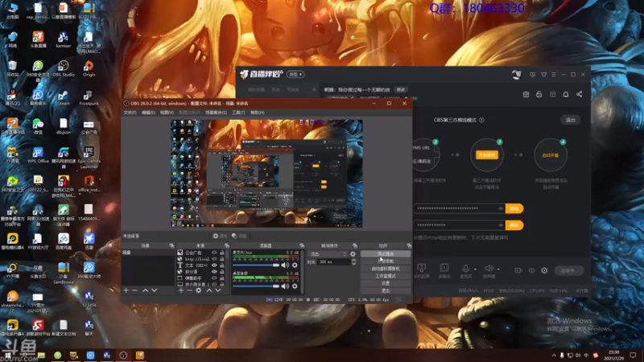Toggle visibility of text (GDI+) source
This screenshot has height=362, width=644.
214,265
